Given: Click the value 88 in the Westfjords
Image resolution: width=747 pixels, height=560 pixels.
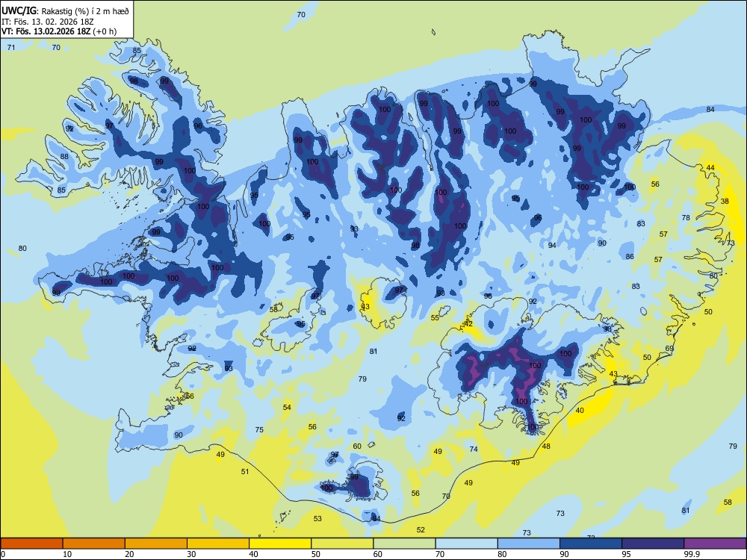Looking at the screenshot, I should pos(64,156).
